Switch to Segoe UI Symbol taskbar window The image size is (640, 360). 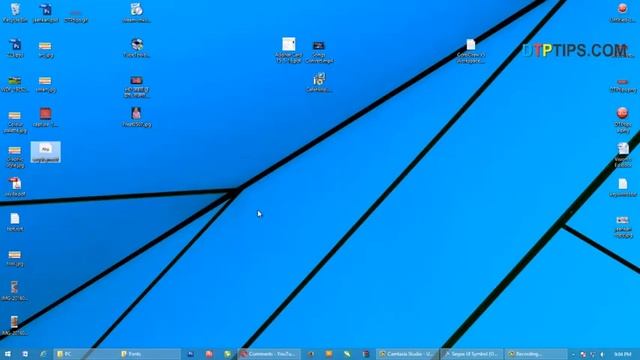click(472, 354)
